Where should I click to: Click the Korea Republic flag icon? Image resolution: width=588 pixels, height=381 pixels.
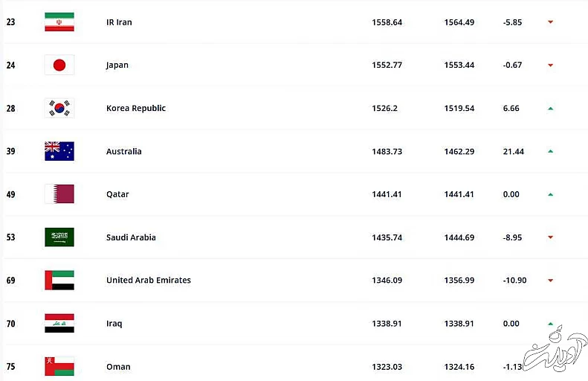click(59, 109)
